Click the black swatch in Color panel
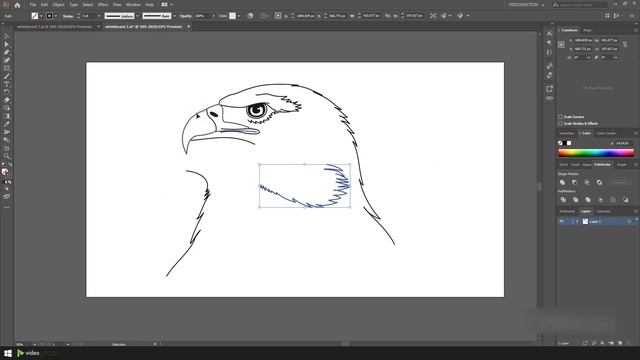The width and height of the screenshot is (640, 360). point(565,143)
